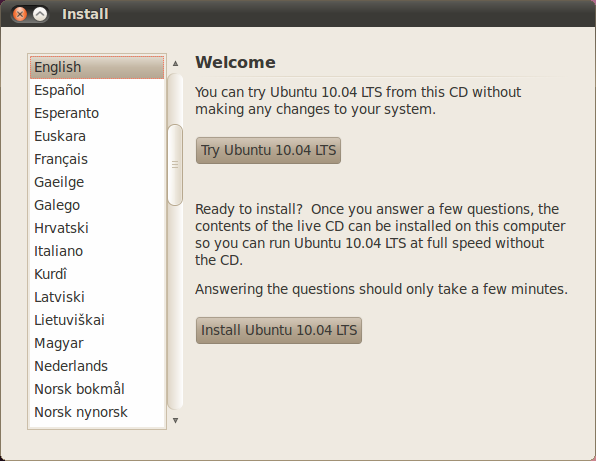Click the scroll up arrow of language list

pyautogui.click(x=175, y=63)
